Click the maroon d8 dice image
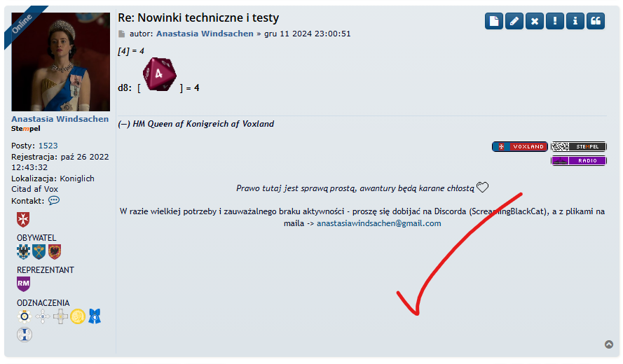The height and width of the screenshot is (364, 623). [160, 74]
